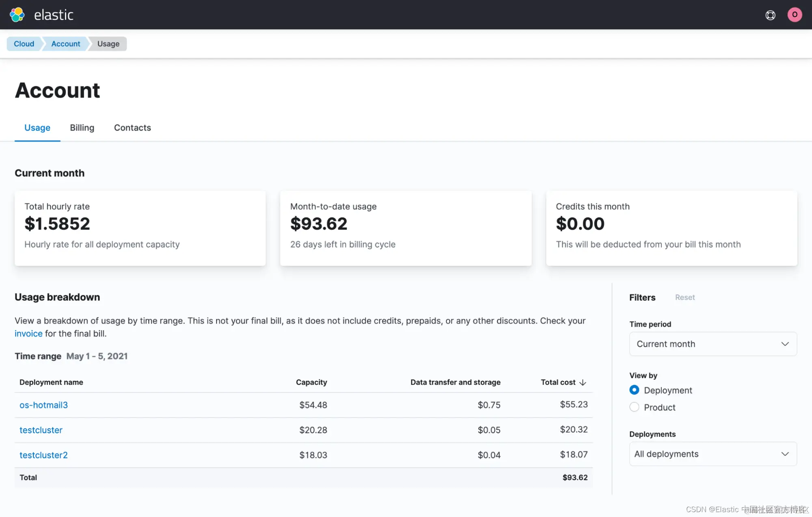Open the testcluster2 deployment link
Screen dimensions: 812x517
[x=43, y=455]
